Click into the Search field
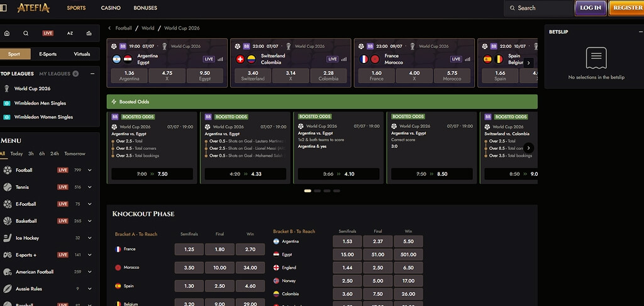The width and height of the screenshot is (644, 306). (539, 8)
